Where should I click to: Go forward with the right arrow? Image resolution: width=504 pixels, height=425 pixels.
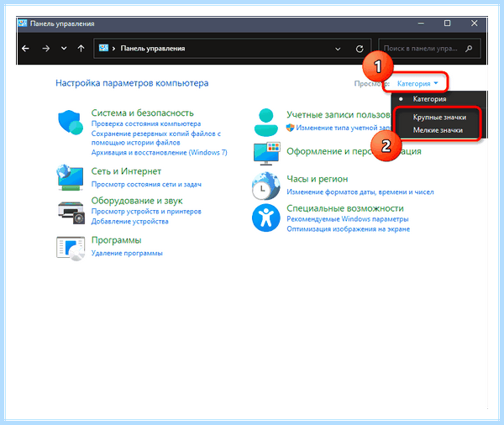46,49
